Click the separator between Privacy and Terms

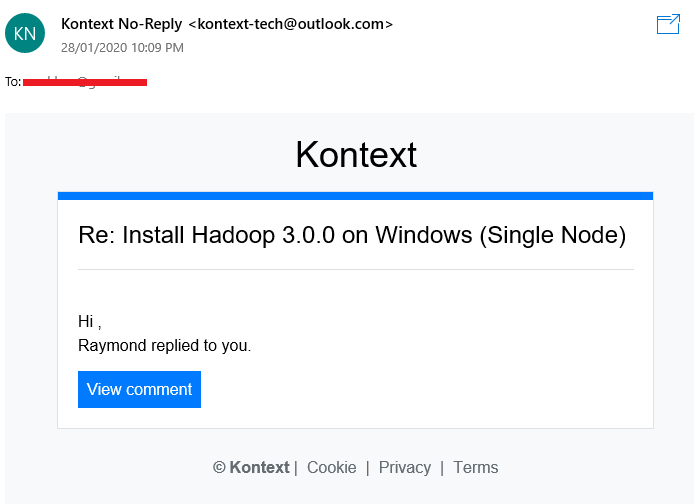pos(442,468)
